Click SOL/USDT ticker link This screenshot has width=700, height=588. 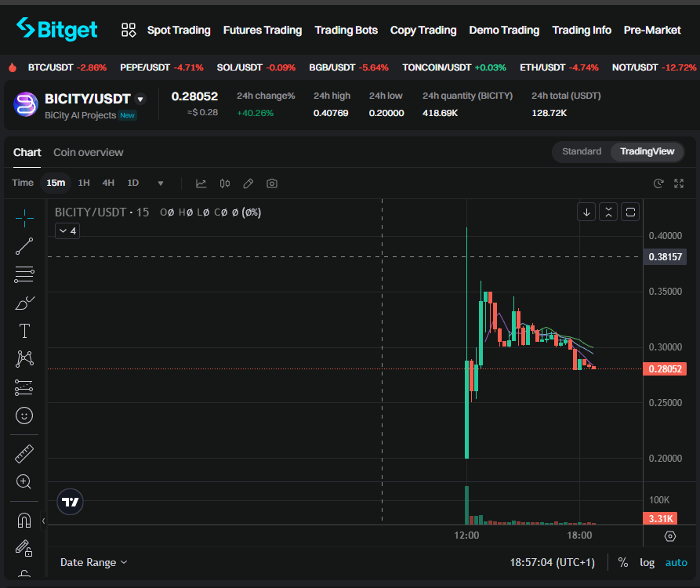256,67
